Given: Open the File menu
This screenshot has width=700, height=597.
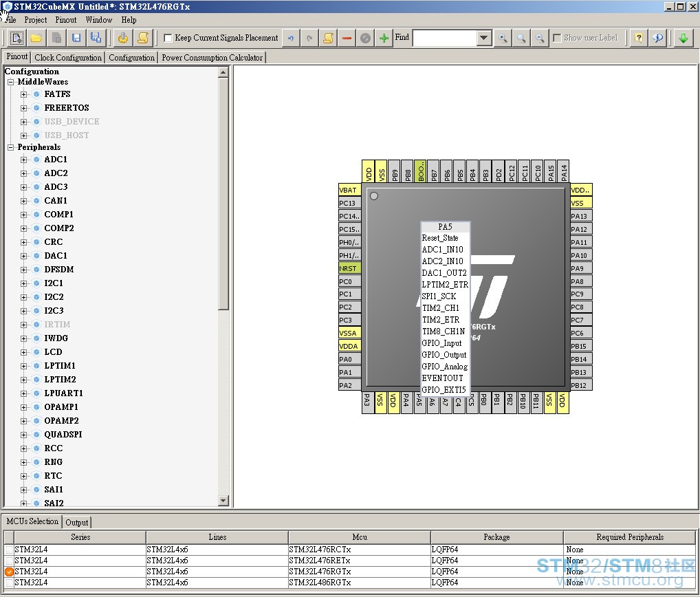Looking at the screenshot, I should tap(11, 20).
